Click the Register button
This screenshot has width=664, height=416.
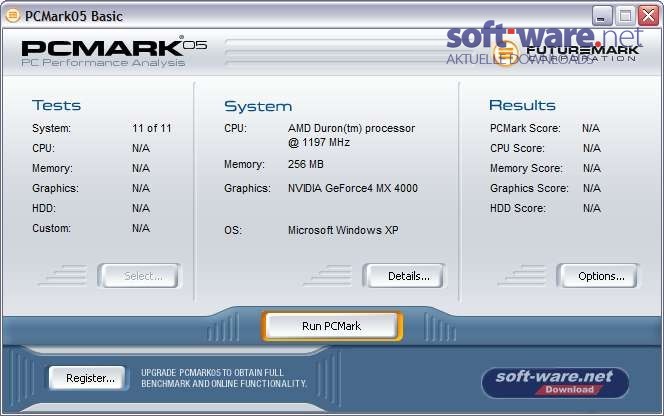(87, 378)
